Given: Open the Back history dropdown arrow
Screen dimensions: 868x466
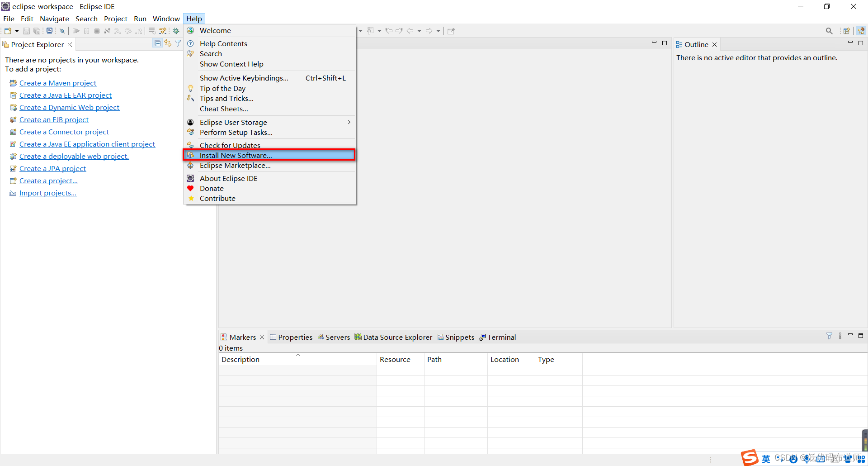Looking at the screenshot, I should coord(419,31).
